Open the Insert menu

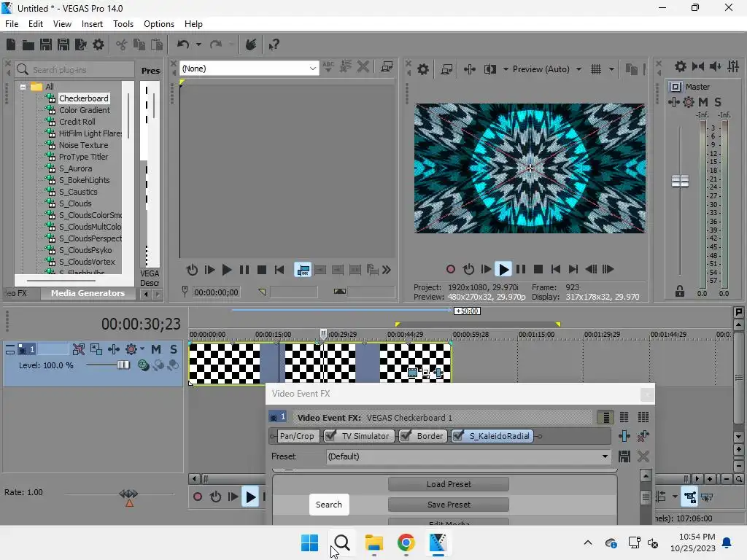tap(92, 24)
